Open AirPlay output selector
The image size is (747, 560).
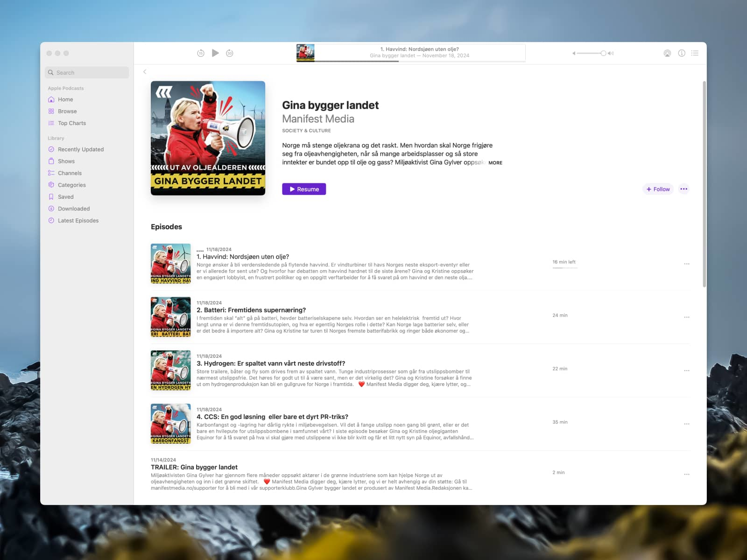coord(667,53)
